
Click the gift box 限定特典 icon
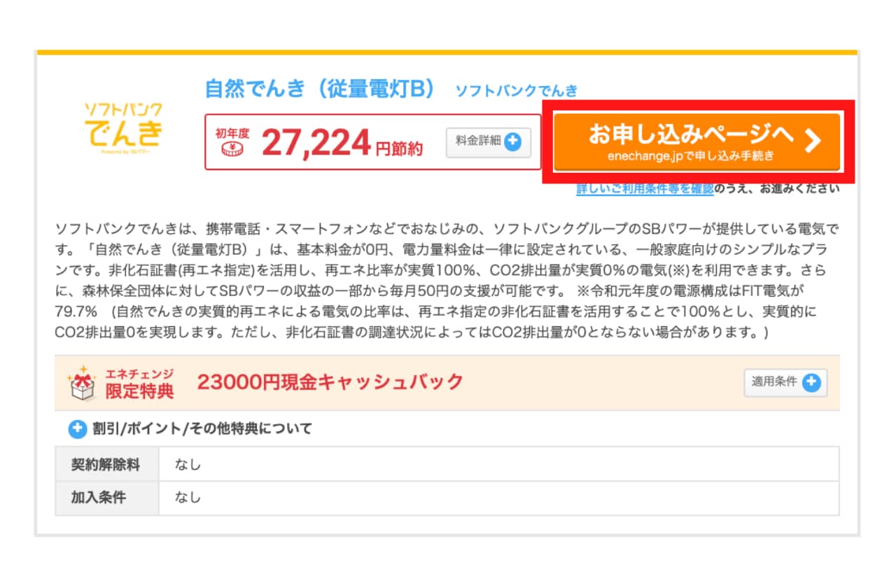click(x=82, y=383)
